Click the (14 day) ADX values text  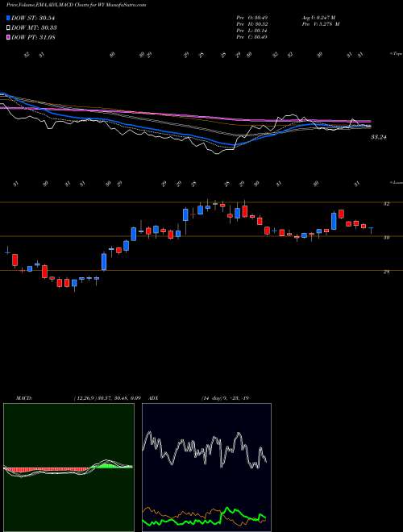pyautogui.click(x=226, y=398)
